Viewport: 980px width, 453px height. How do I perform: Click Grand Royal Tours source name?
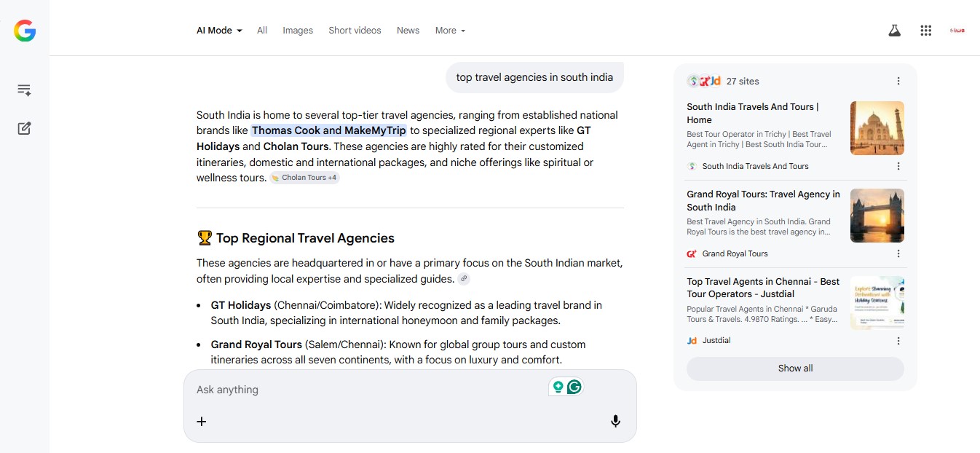(x=735, y=253)
